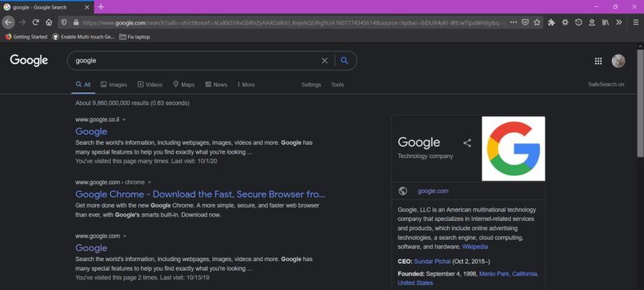Bookmark this page with star icon

[537, 22]
